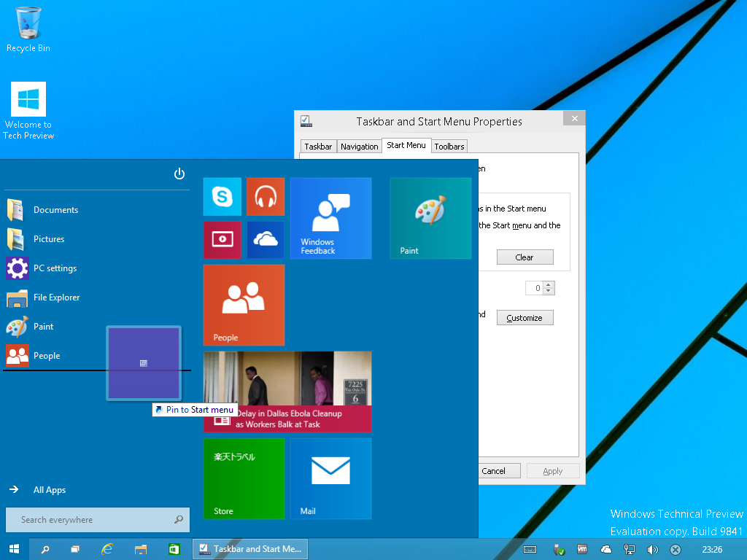747x560 pixels.
Task: Click the 23:26 taskbar clock
Action: pyautogui.click(x=712, y=550)
